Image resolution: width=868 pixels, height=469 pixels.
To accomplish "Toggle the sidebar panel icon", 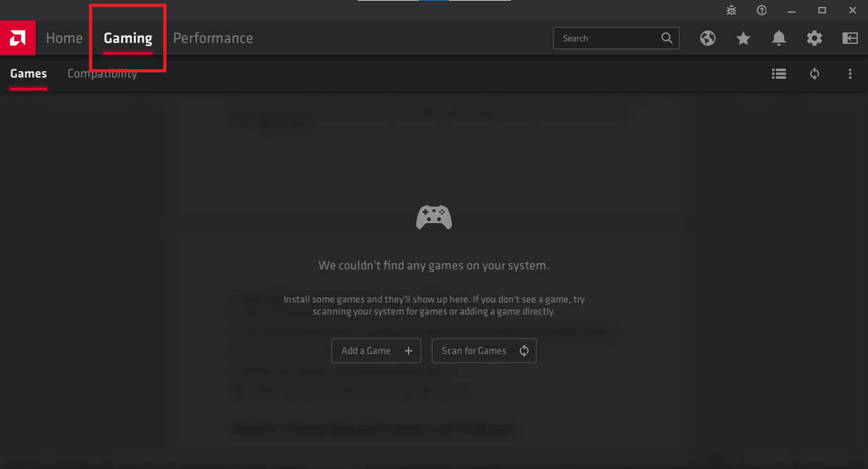I will click(x=850, y=38).
